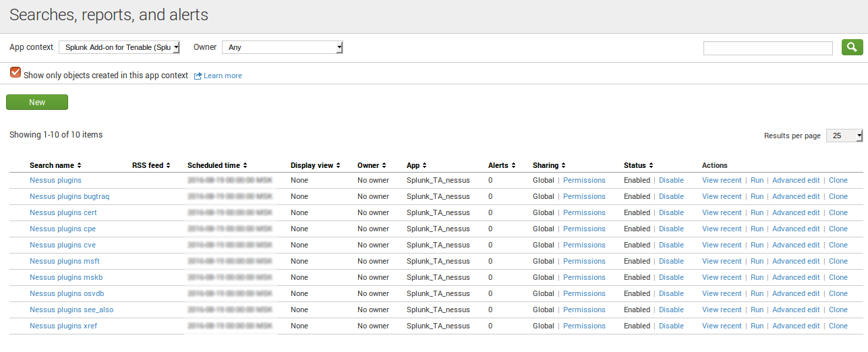This screenshot has height=352, width=868.
Task: Disable the Nessus plugins osvdb search
Action: tap(671, 294)
